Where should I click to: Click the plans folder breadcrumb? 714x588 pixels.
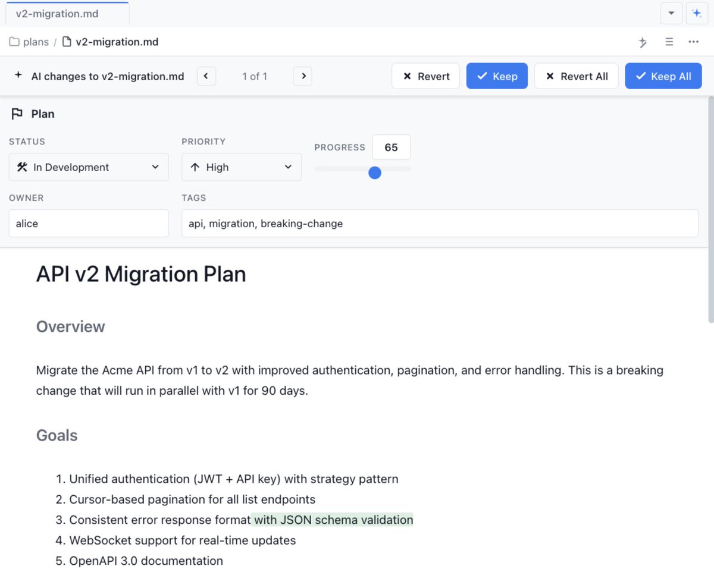pos(29,42)
